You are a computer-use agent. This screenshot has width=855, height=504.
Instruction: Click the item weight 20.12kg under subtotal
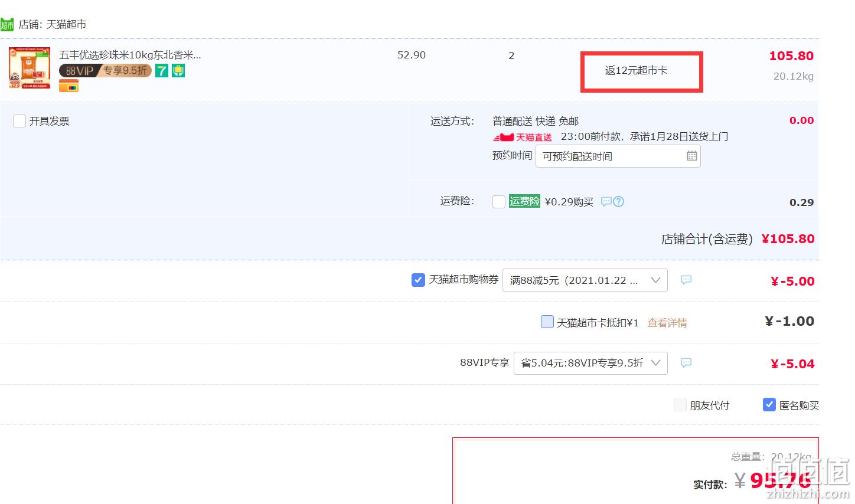[794, 76]
